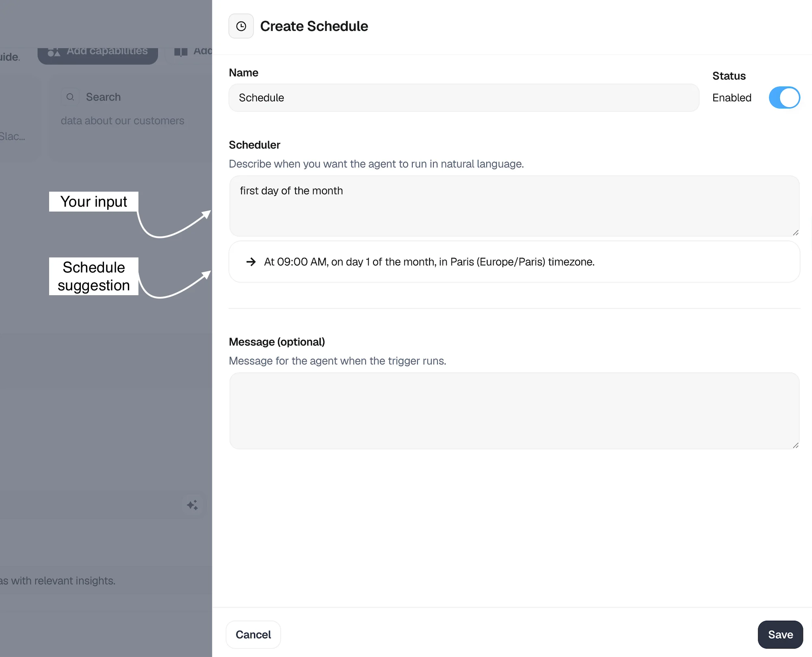This screenshot has width=812, height=657.
Task: Click the Enabled status label
Action: point(731,97)
